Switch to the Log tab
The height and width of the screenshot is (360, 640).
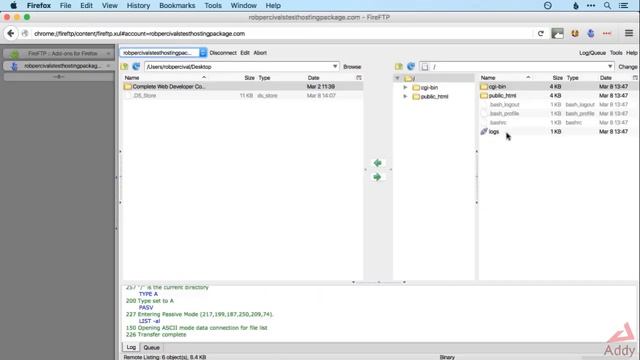pyautogui.click(x=131, y=347)
